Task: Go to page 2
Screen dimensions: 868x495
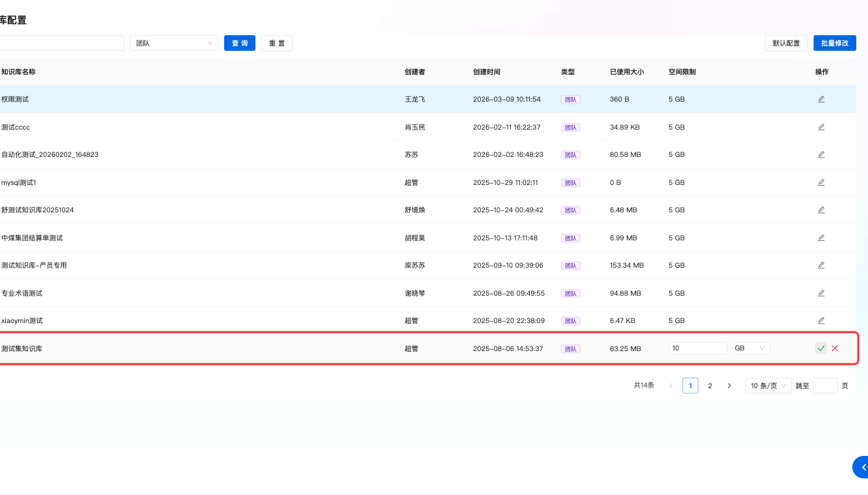Action: 710,386
